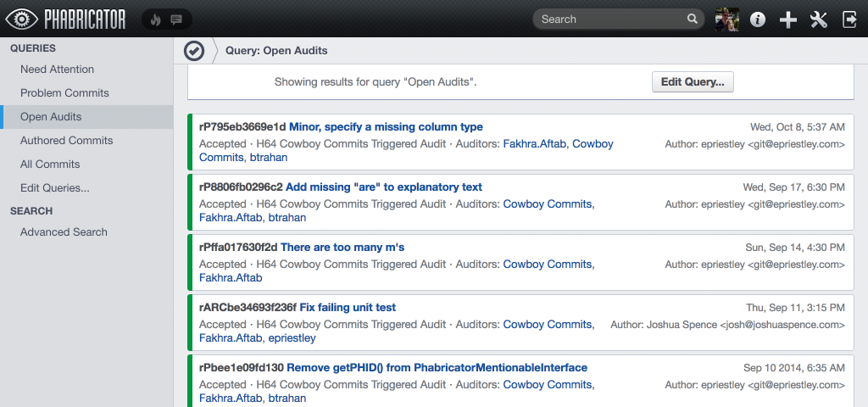The height and width of the screenshot is (407, 868).
Task: Click btrahan auditor in rP795eb3669e1d row
Action: [x=269, y=157]
